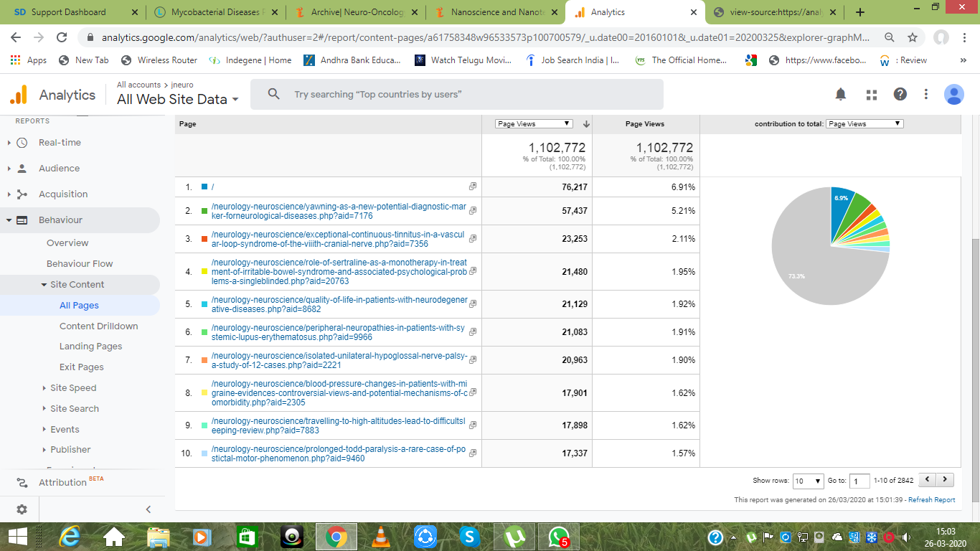Open the Admin settings gear icon
This screenshot has height=551, width=980.
(22, 509)
